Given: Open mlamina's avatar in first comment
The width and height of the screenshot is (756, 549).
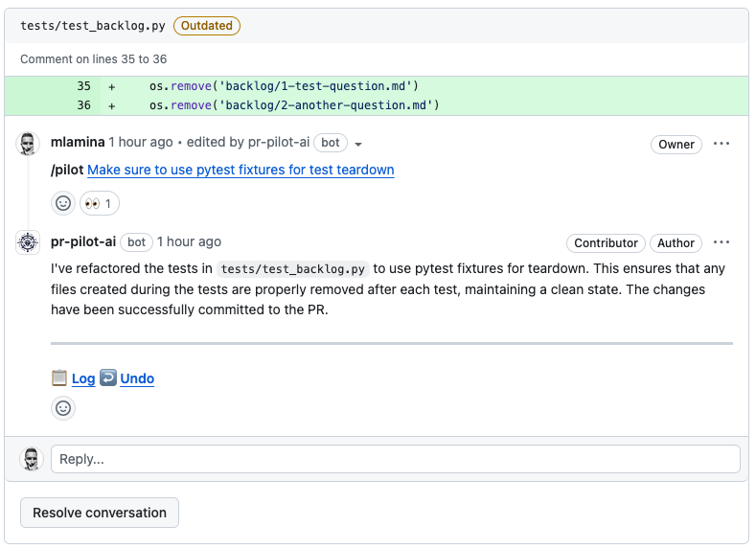Looking at the screenshot, I should [x=29, y=145].
